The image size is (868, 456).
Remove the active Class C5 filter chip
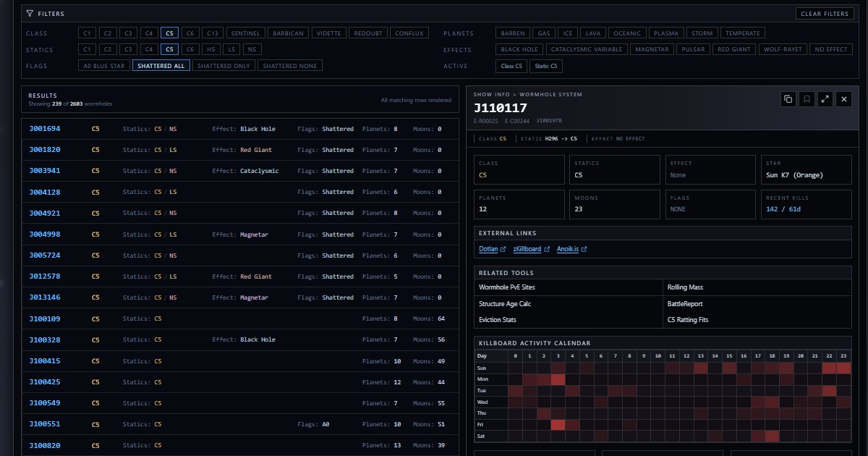(x=511, y=66)
